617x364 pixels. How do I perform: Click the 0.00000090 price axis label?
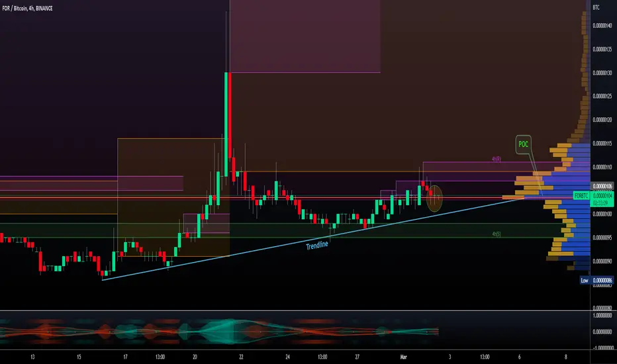602,261
